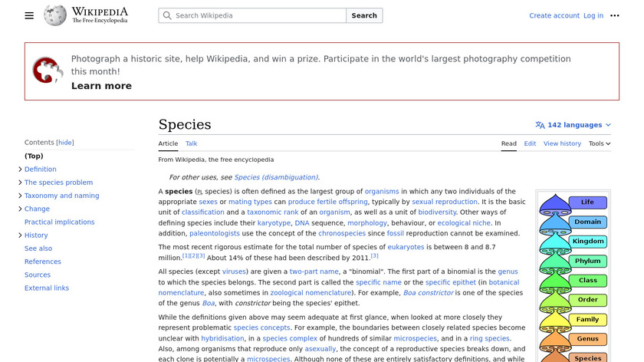Screen dimensions: 644x362
Task: Click the Wikipedia globe logo
Action: 54,15
